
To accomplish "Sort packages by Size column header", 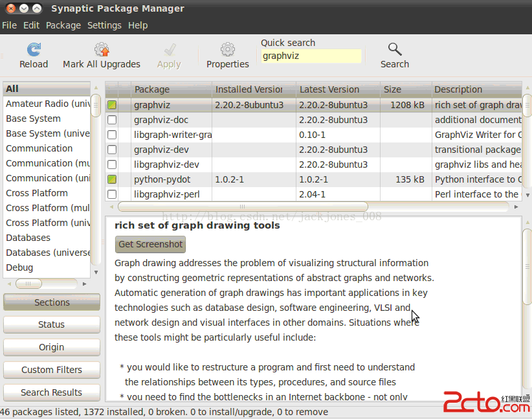I will (x=405, y=89).
